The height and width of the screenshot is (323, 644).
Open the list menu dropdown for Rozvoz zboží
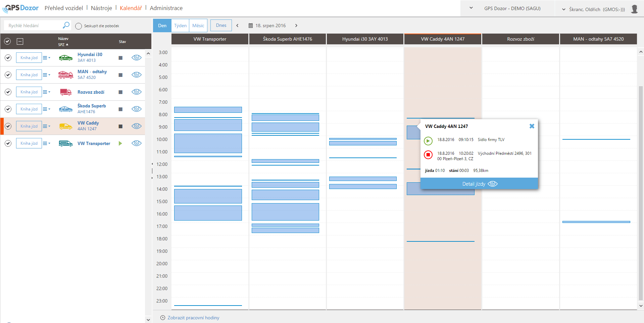[x=46, y=92]
